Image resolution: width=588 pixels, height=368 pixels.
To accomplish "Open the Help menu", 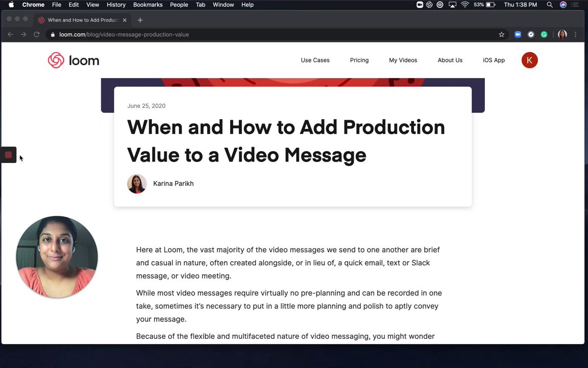I will pos(248,5).
